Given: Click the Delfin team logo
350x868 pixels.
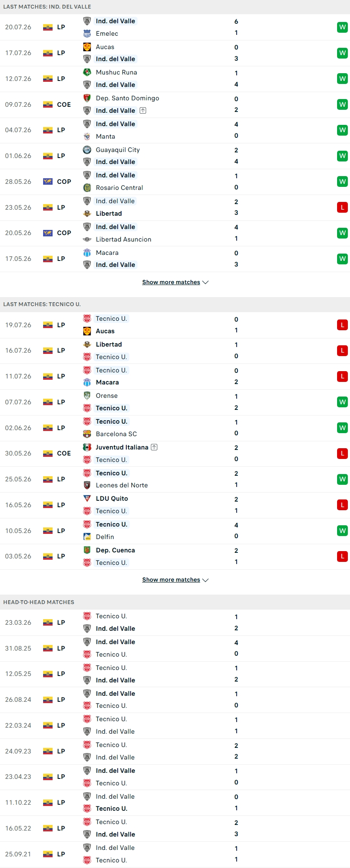Looking at the screenshot, I should coord(87,537).
